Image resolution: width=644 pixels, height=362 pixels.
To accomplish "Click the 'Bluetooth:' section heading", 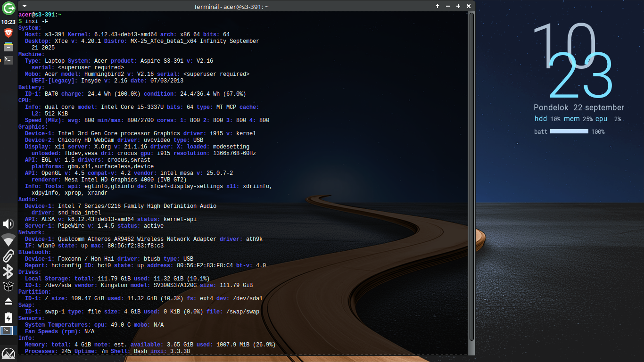I will 35,252.
